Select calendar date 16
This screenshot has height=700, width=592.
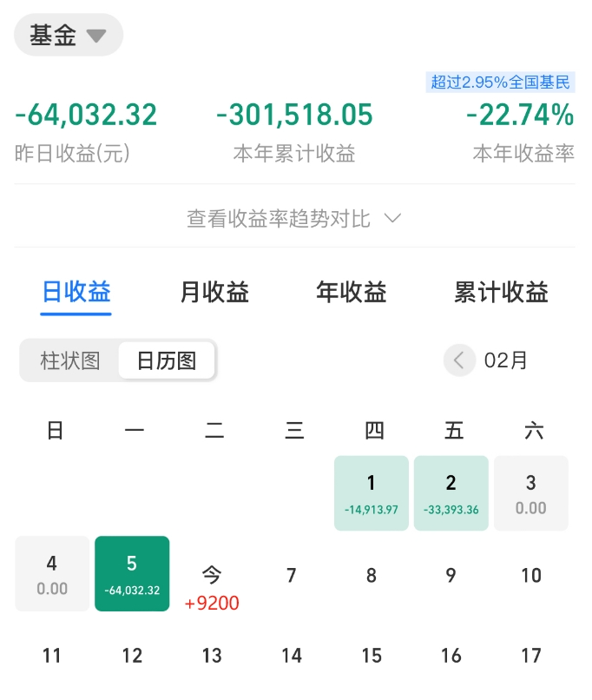click(451, 656)
